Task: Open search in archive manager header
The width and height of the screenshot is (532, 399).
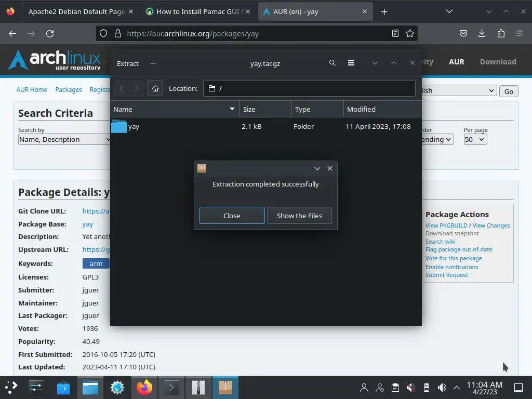Action: tap(332, 63)
